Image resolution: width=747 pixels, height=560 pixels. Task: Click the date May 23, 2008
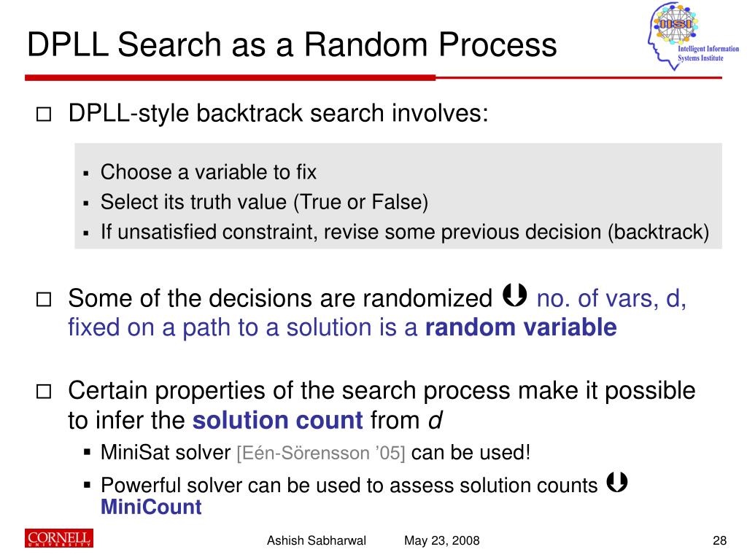pos(441,540)
